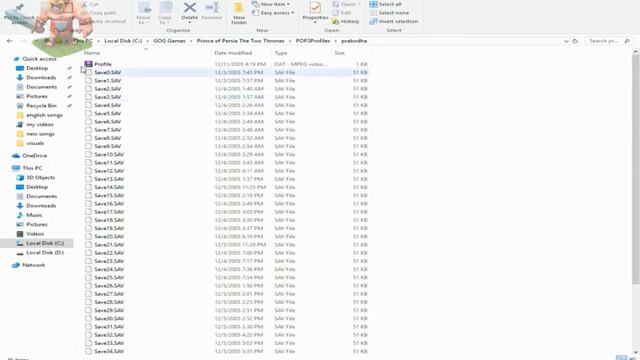The height and width of the screenshot is (360, 640).
Task: Open the New item dropdown
Action: point(271,4)
